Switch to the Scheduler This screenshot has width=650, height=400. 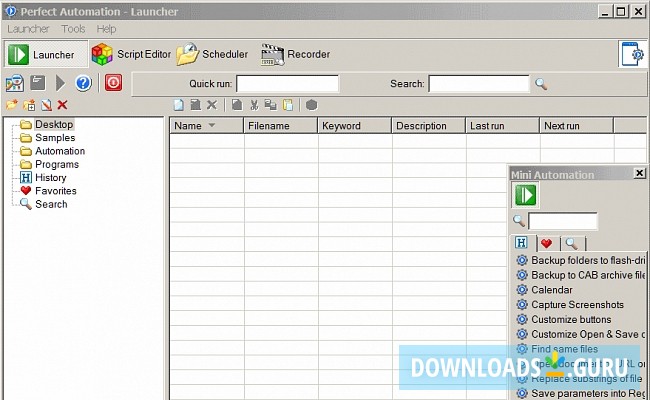[212, 54]
